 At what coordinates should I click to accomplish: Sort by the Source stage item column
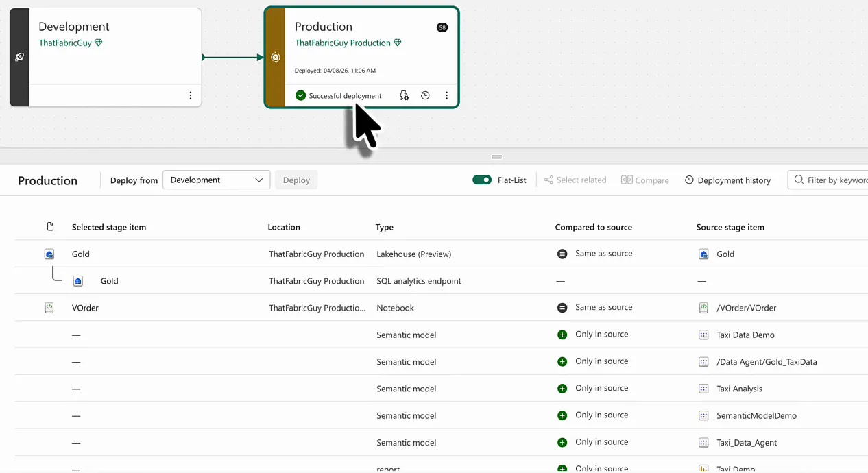click(730, 227)
